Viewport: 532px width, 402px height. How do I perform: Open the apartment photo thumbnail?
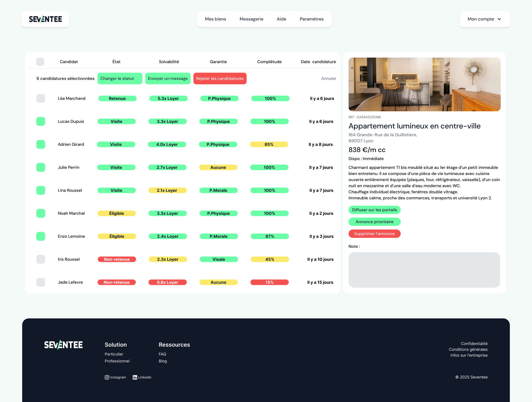(x=424, y=84)
